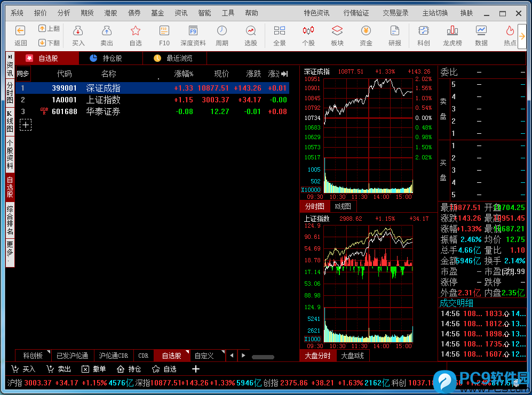Click the 下翻 page-down icon

coord(42,43)
